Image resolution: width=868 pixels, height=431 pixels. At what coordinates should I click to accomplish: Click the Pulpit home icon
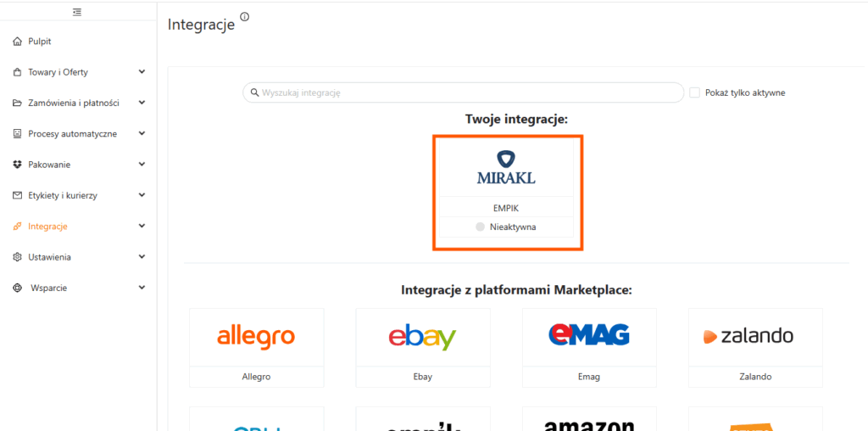coord(18,42)
